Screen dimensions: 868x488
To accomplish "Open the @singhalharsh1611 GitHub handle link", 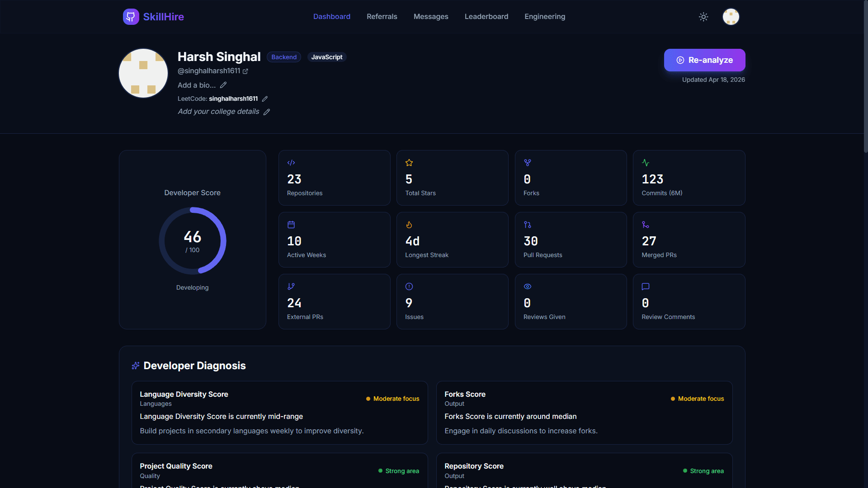I will 209,71.
